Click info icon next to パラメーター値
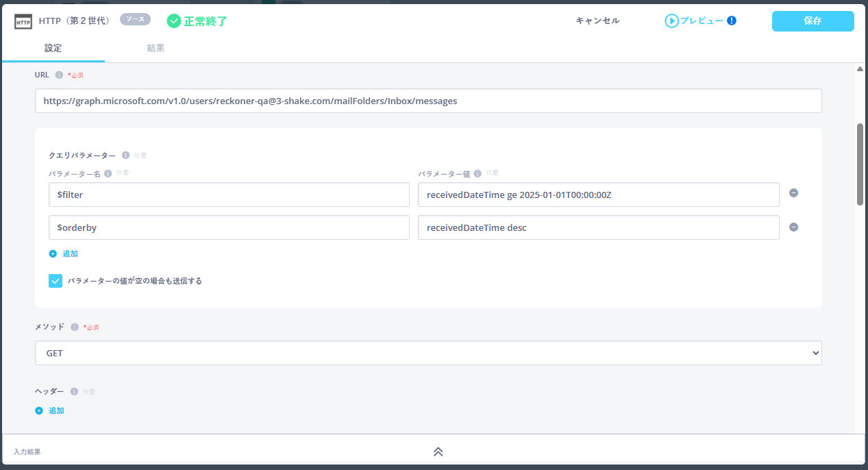The image size is (868, 470). pyautogui.click(x=478, y=173)
